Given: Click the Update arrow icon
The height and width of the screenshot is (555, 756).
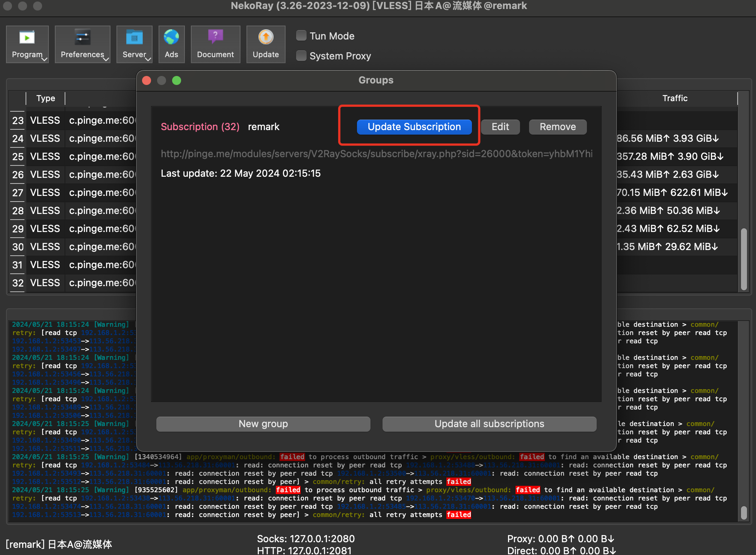Looking at the screenshot, I should [266, 38].
